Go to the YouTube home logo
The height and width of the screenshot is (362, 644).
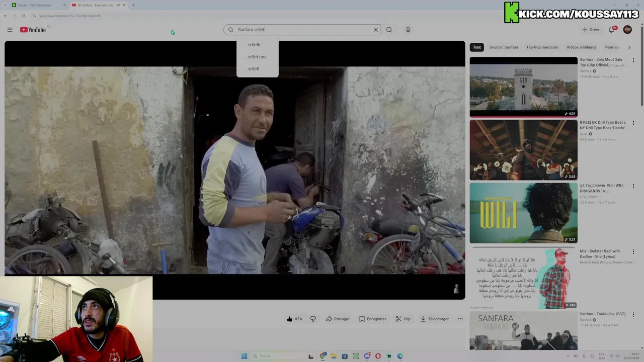[x=33, y=30]
